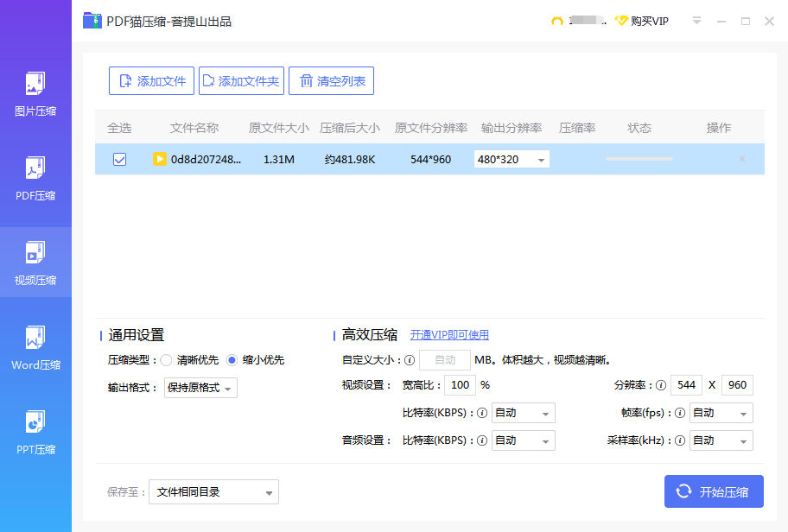Click the 输出分辨率 column header
The height and width of the screenshot is (532, 788).
click(512, 128)
